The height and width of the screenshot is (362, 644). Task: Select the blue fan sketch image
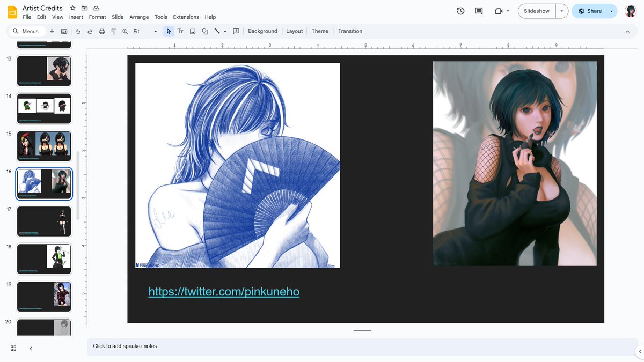[x=238, y=165]
